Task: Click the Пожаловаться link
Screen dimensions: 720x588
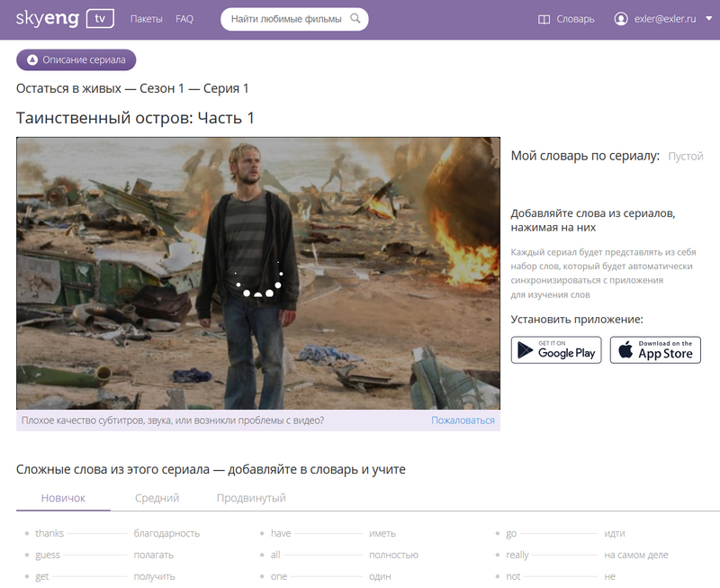Action: click(x=463, y=421)
